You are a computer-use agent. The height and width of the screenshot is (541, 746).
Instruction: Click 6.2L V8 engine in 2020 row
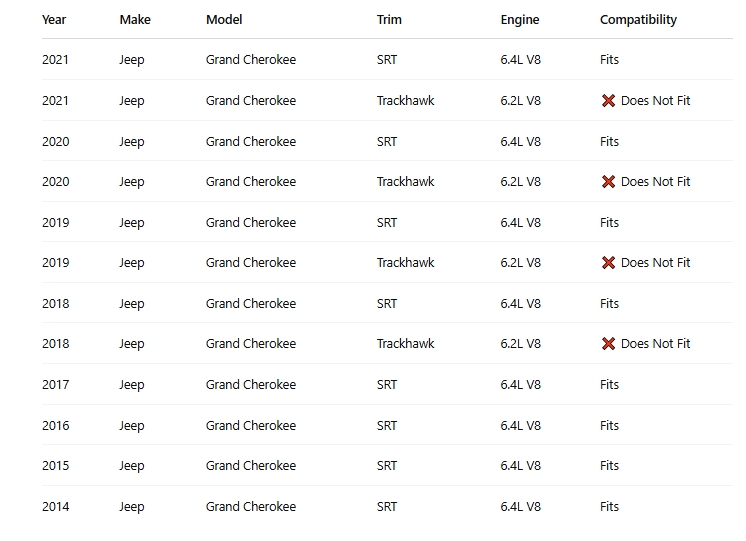point(520,182)
